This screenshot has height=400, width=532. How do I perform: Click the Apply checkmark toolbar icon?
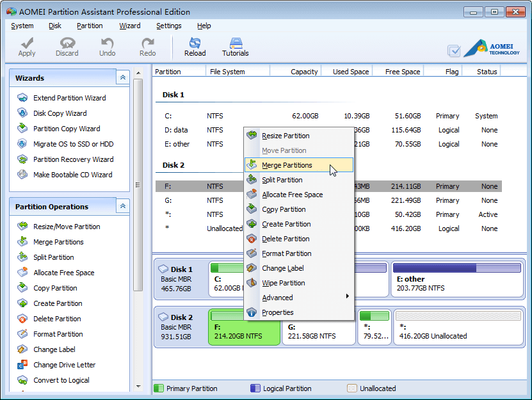[27, 47]
